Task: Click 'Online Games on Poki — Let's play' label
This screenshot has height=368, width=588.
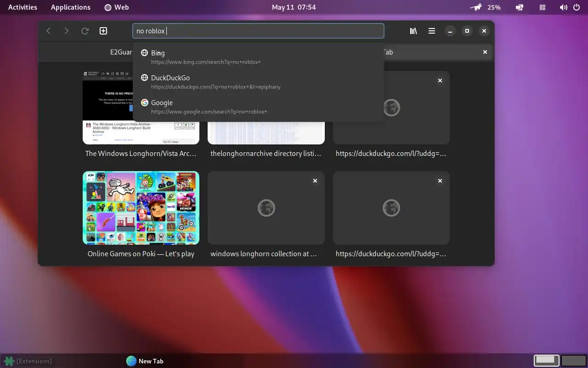Action: point(141,254)
